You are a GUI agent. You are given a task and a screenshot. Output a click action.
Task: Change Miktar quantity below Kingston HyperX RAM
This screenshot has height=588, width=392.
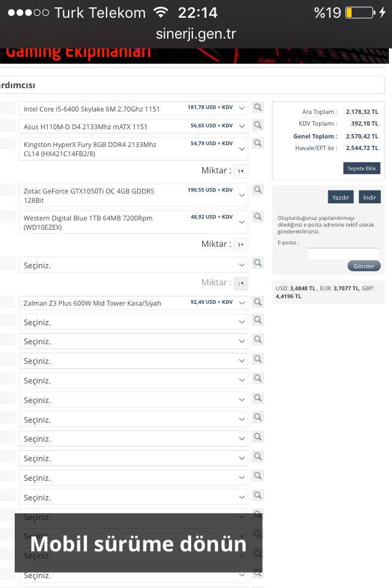pyautogui.click(x=241, y=171)
